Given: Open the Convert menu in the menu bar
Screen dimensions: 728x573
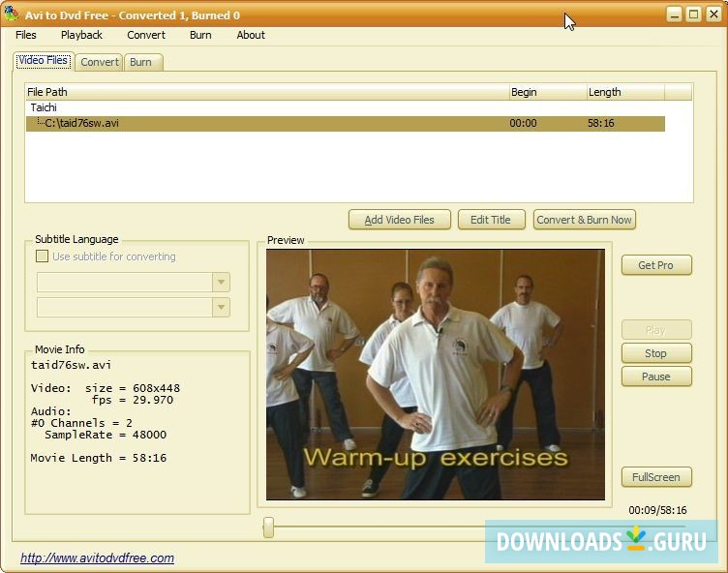Looking at the screenshot, I should point(146,35).
